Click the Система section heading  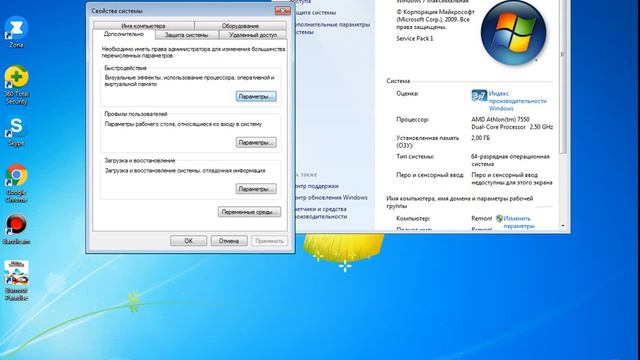click(x=398, y=81)
